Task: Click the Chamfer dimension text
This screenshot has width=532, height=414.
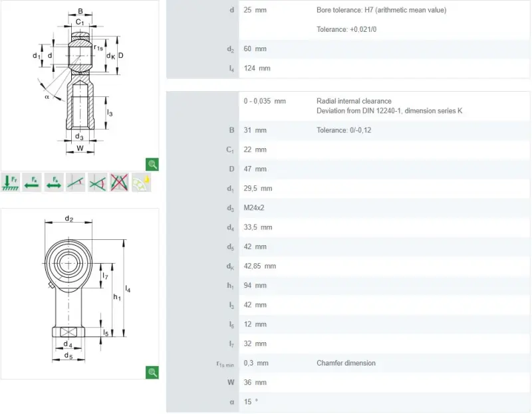Action: 346,363
